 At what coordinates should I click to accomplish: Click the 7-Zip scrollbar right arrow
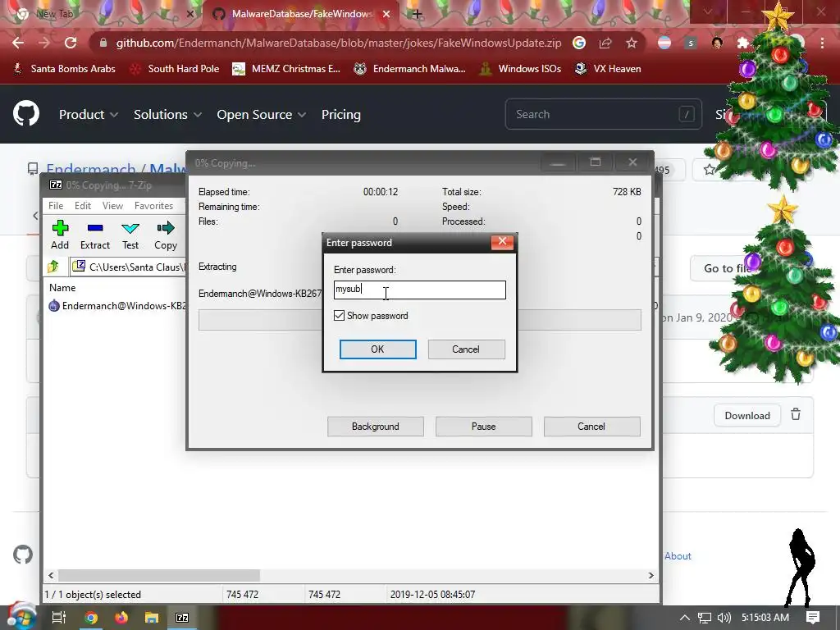tap(651, 575)
